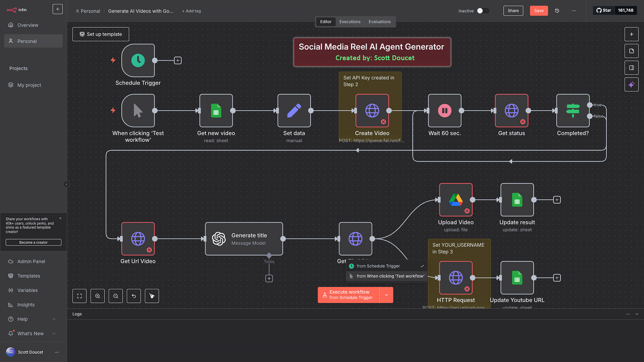Click the Add tag field
Screen dimensions: 644x362
[x=192, y=11]
